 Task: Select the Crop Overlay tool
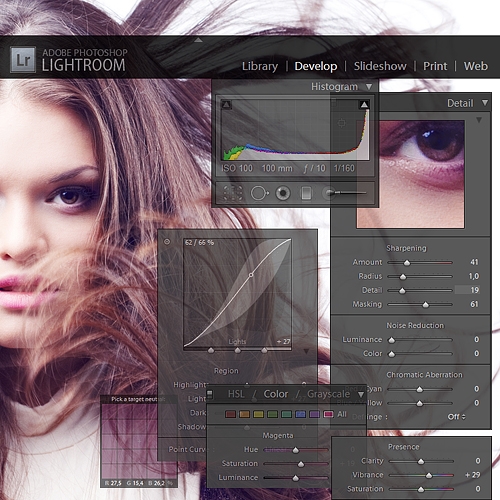pos(232,193)
